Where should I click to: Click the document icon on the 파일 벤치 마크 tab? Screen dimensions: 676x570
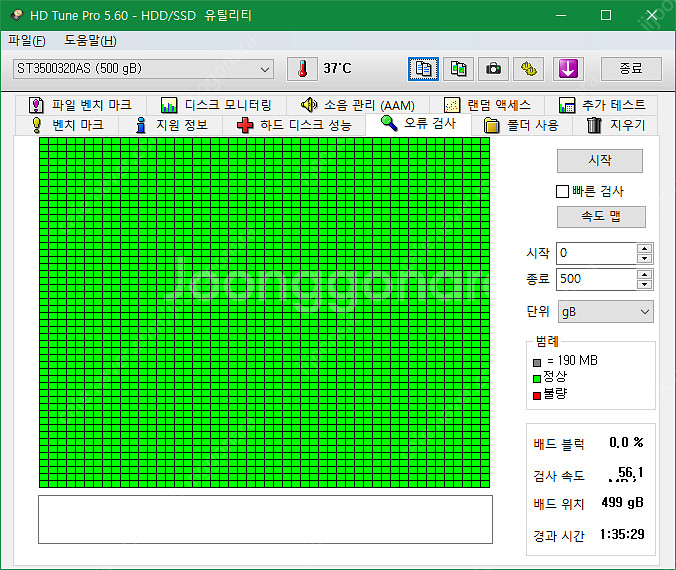pos(36,105)
